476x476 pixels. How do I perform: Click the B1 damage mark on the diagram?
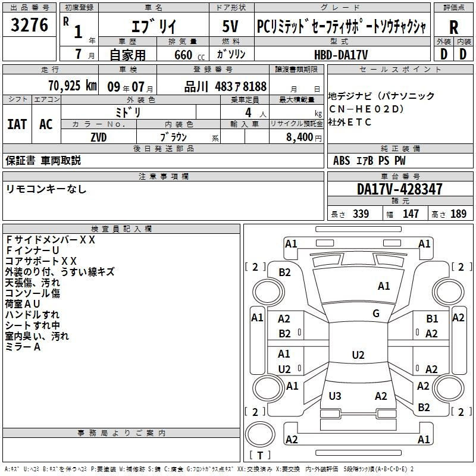tap(432, 320)
